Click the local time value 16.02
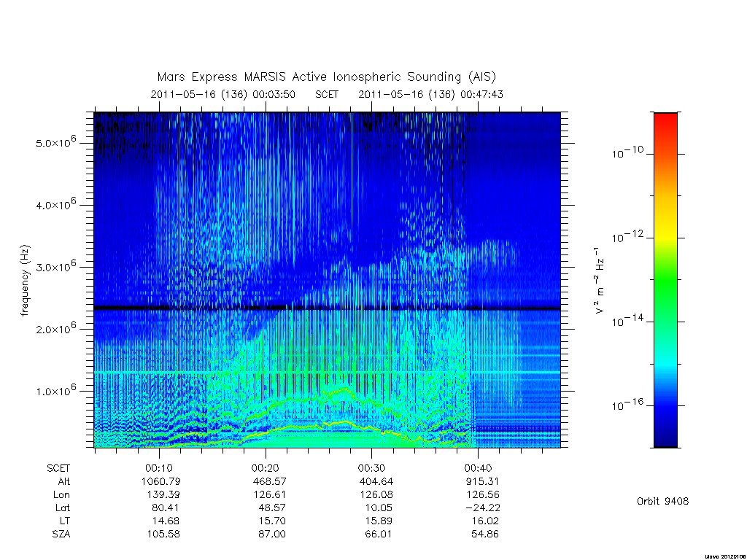747x560 pixels. coord(485,521)
